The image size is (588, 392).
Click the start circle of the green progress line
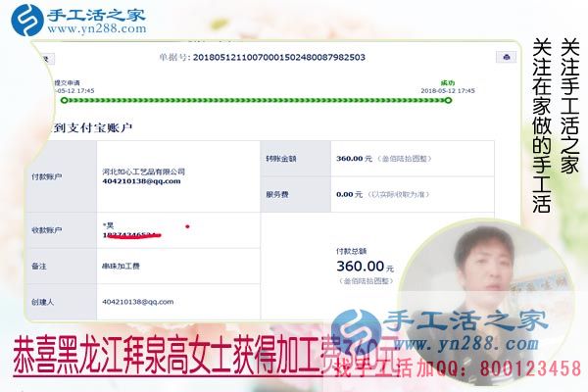click(64, 100)
